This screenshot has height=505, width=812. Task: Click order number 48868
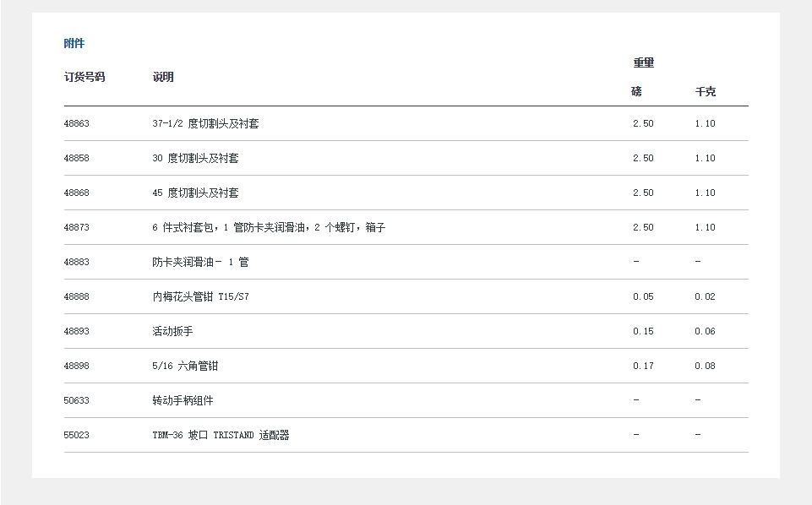tap(76, 193)
